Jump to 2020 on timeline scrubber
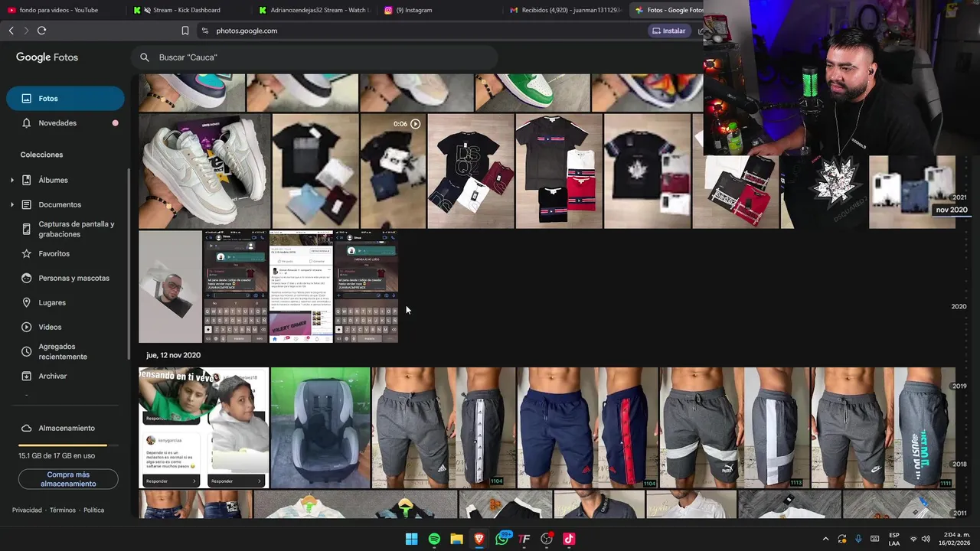The width and height of the screenshot is (980, 551). pyautogui.click(x=959, y=307)
